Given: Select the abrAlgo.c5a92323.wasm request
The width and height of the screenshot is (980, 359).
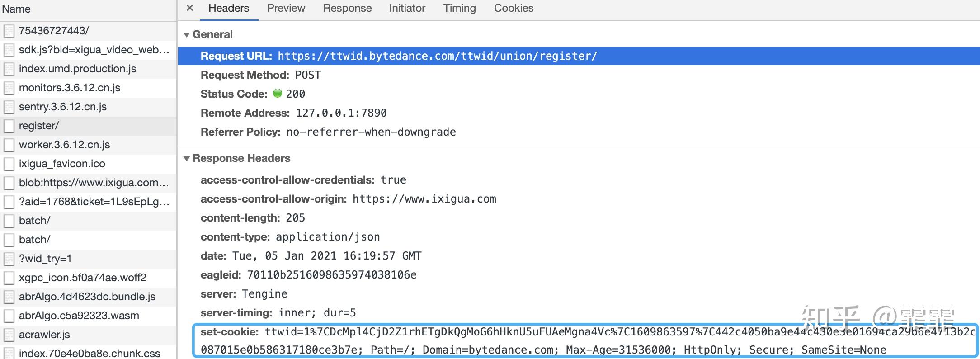Looking at the screenshot, I should (88, 316).
